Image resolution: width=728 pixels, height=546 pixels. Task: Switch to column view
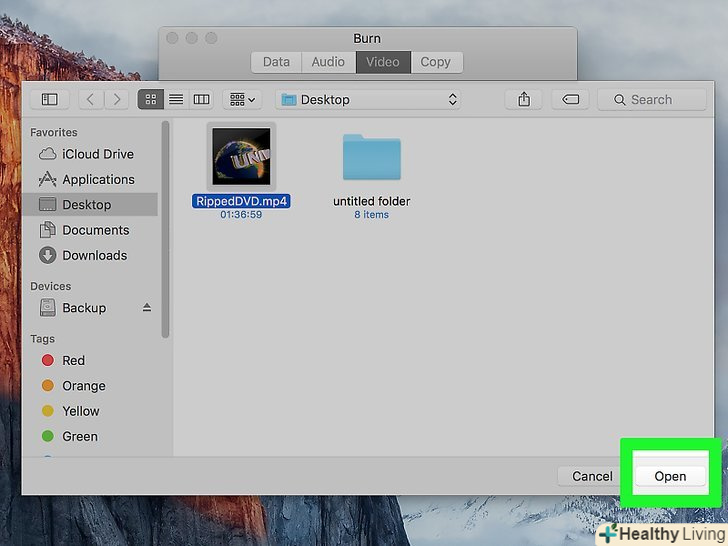pyautogui.click(x=201, y=99)
